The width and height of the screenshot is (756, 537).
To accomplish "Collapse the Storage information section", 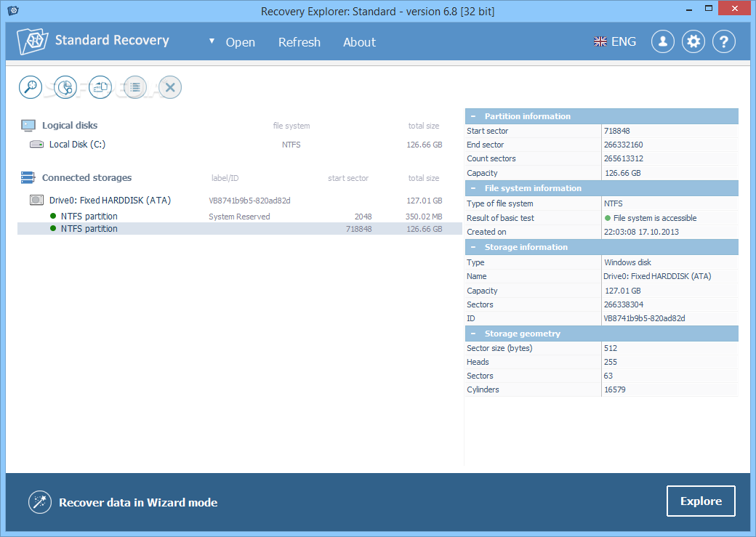I will (x=473, y=247).
